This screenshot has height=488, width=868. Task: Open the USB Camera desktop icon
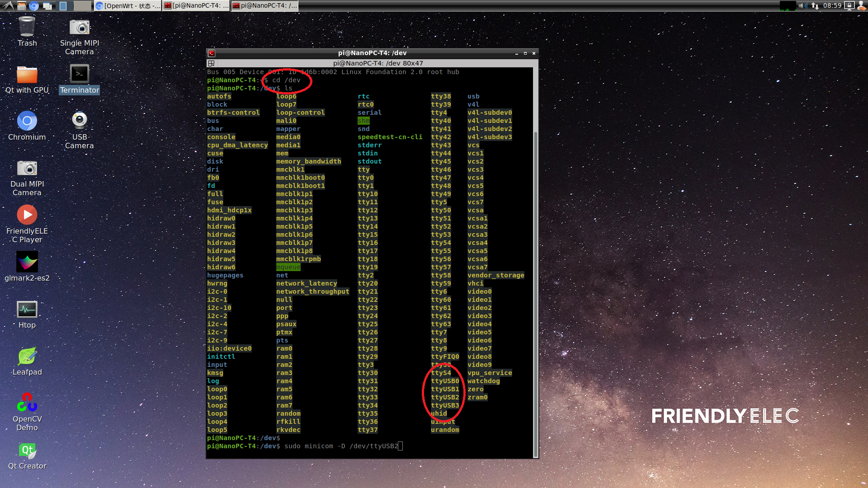tap(80, 130)
